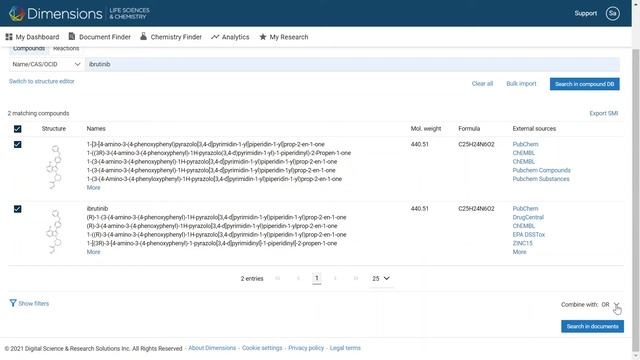
Task: Open Document Finder menu item
Action: click(x=100, y=37)
